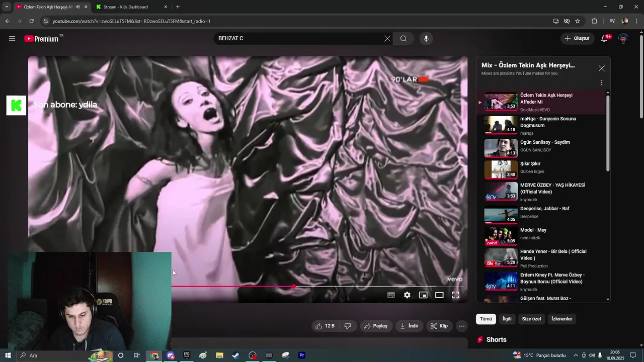Open a new browser tab
Screen dimensions: 644x362
click(178, 7)
